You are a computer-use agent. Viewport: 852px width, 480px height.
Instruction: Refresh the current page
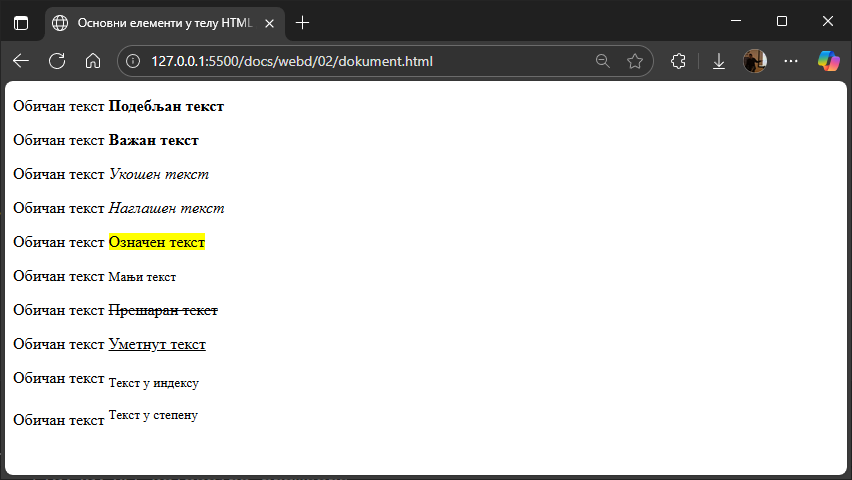(57, 61)
